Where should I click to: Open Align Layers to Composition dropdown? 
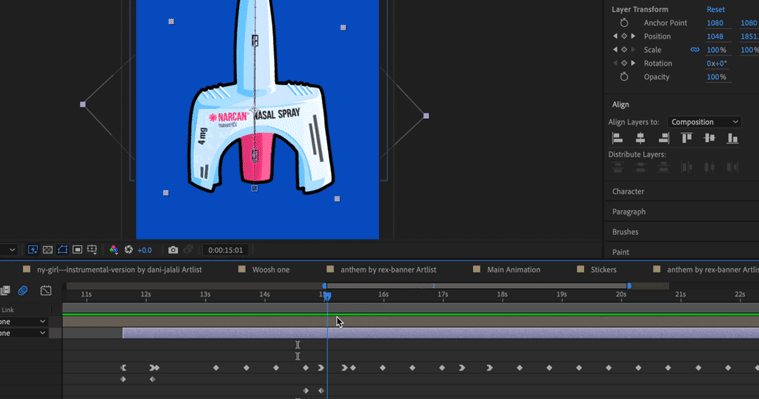[x=704, y=122]
